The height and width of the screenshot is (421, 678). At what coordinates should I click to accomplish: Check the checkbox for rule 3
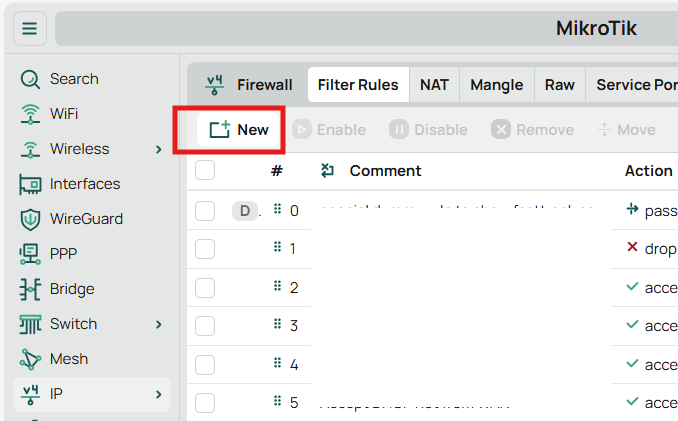pyautogui.click(x=205, y=326)
